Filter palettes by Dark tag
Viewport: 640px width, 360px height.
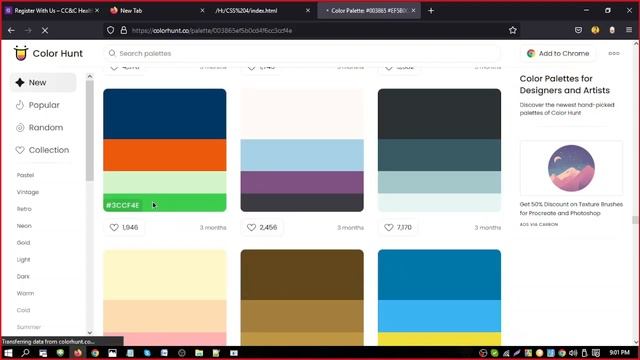pyautogui.click(x=23, y=276)
